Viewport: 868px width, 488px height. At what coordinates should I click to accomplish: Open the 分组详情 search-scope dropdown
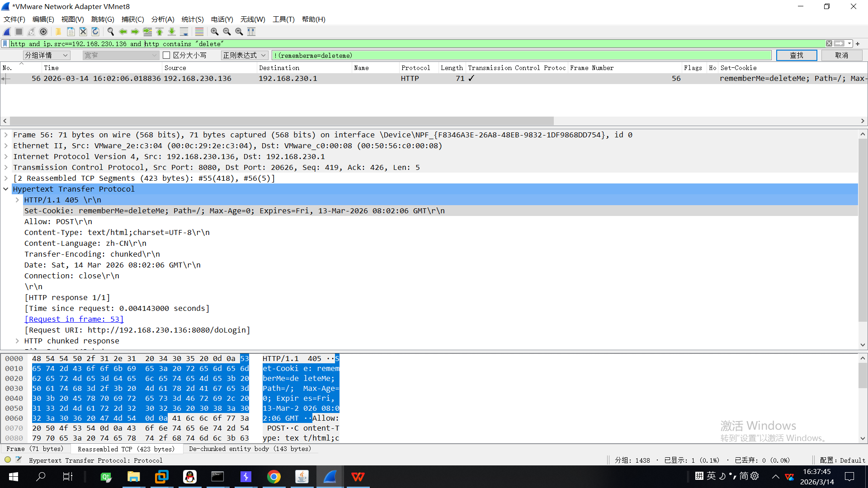[x=46, y=55]
